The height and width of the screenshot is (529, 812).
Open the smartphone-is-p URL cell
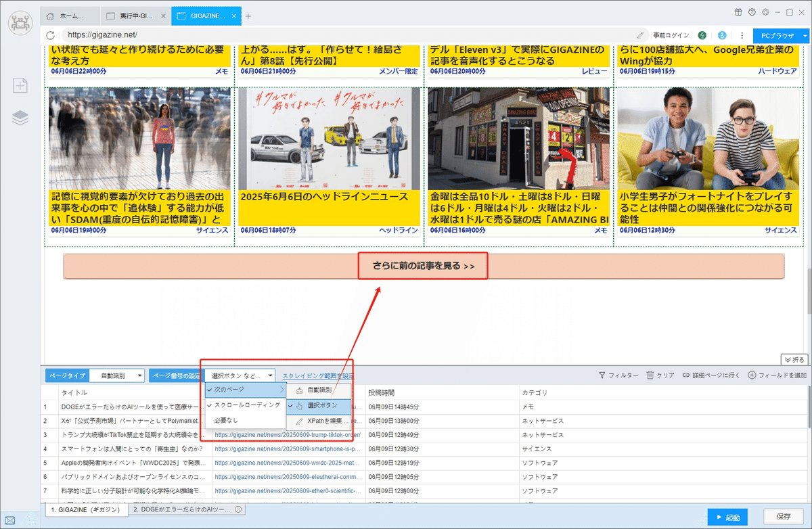[x=288, y=448]
